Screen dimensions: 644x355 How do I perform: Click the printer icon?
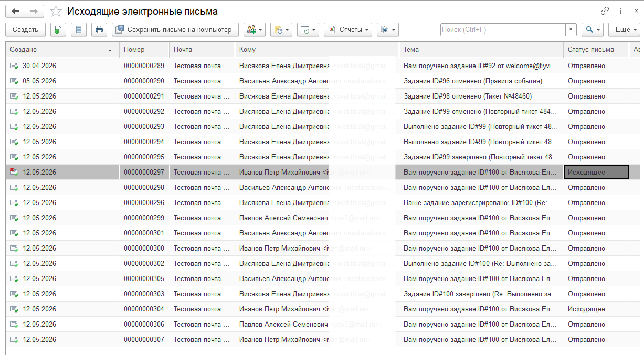pos(99,30)
